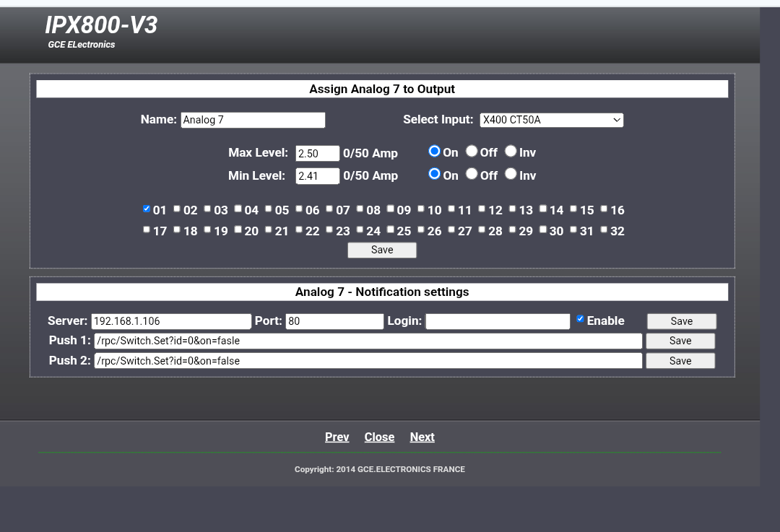This screenshot has width=780, height=532.
Task: Check output 11 checkbox
Action: [x=451, y=209]
